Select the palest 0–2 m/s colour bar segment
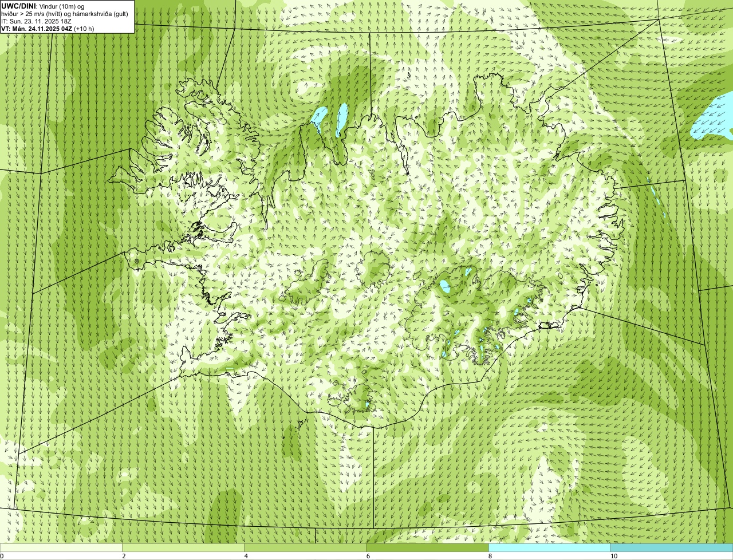The height and width of the screenshot is (560, 733). pos(61,547)
